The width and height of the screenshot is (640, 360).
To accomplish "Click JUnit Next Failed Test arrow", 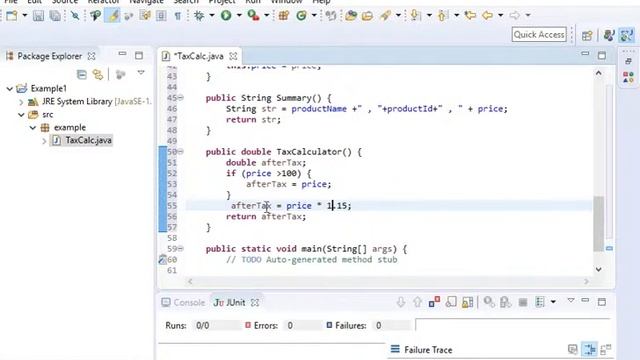I will pyautogui.click(x=401, y=302).
